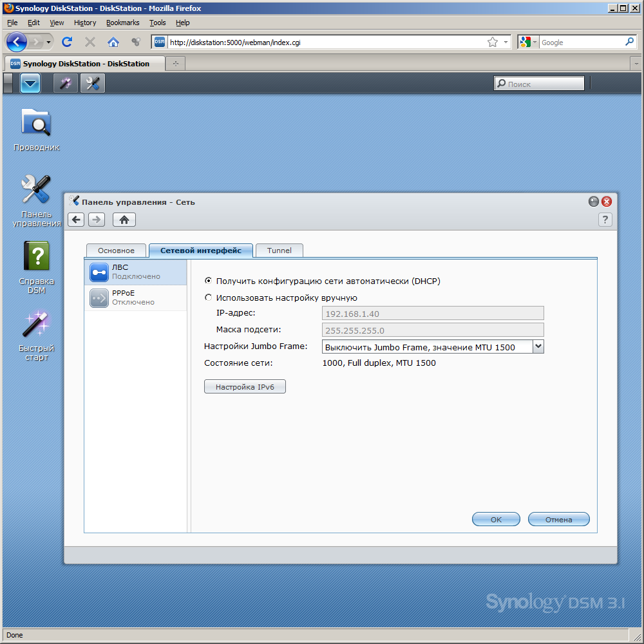Switch to the Основное tab
This screenshot has width=644, height=644.
pyautogui.click(x=116, y=250)
